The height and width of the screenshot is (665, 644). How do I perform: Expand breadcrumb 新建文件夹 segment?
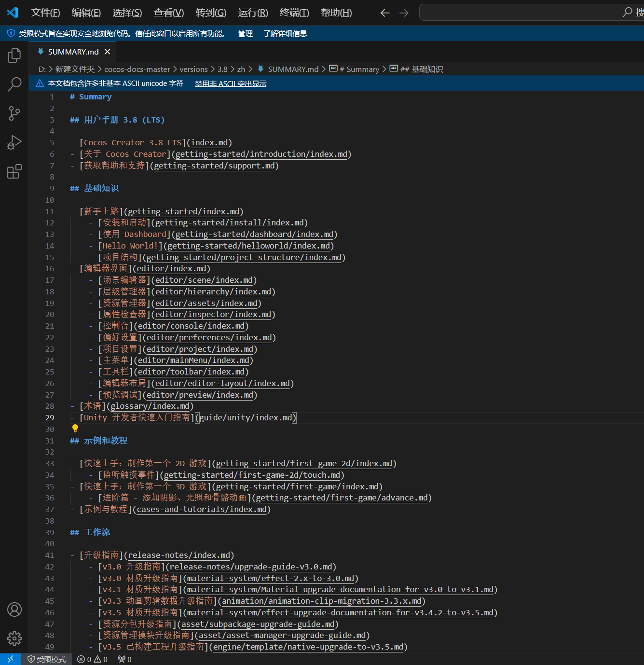coord(75,69)
